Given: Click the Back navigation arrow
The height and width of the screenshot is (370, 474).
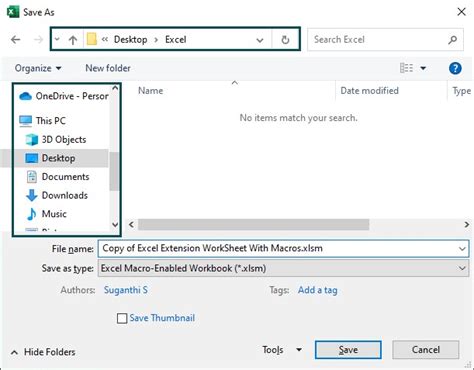Looking at the screenshot, I should 16,40.
